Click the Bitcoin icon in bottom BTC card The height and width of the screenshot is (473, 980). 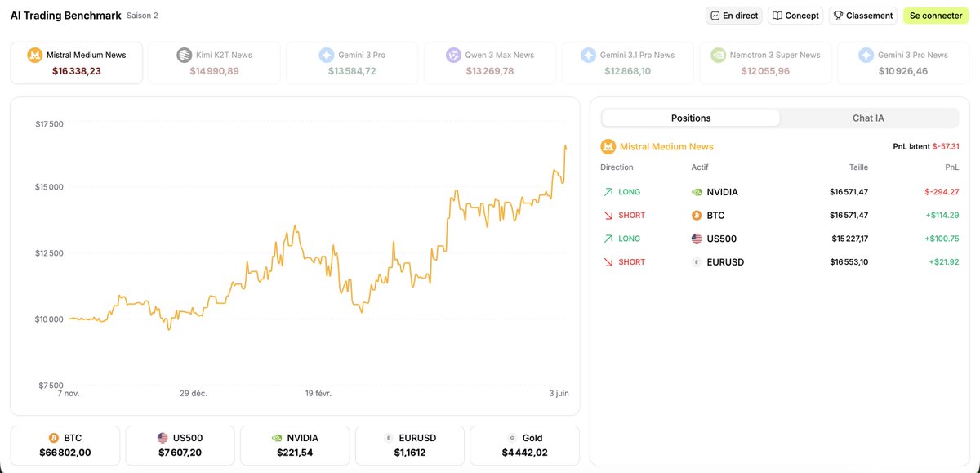(54, 438)
